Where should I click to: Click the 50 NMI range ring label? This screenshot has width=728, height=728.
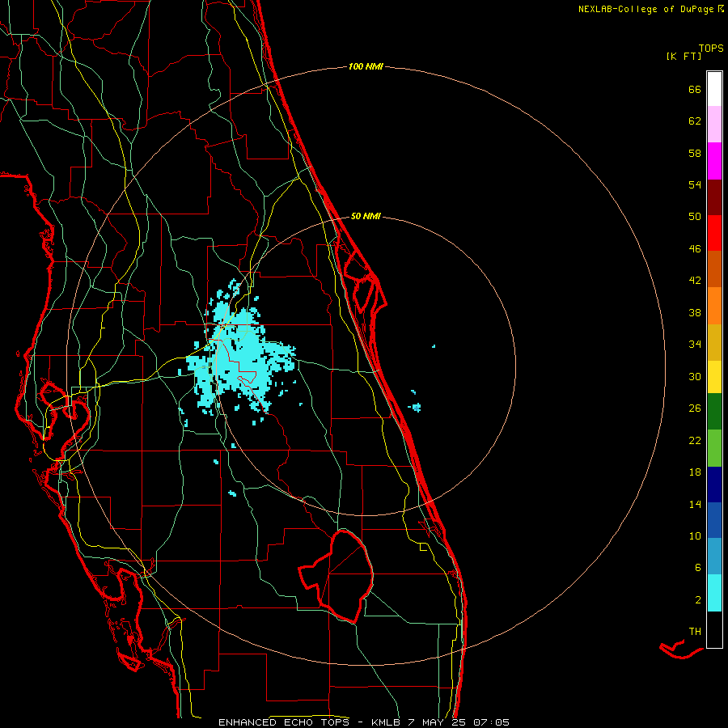(x=366, y=216)
